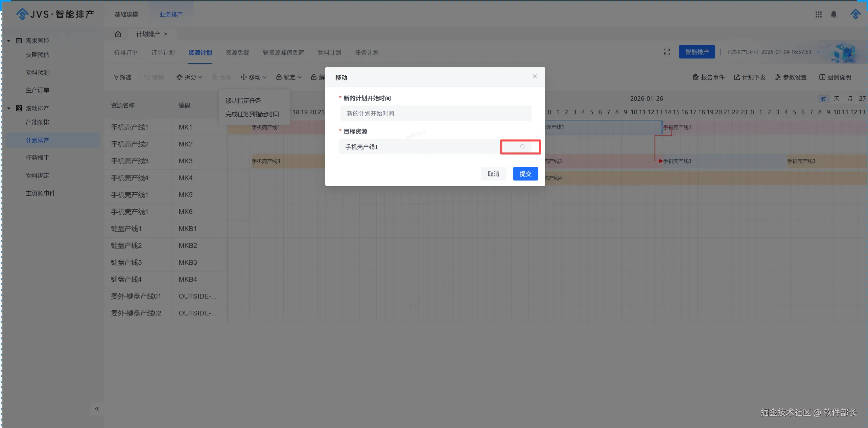
Task: Click the 新的计划开始时间 input field
Action: pos(436,114)
